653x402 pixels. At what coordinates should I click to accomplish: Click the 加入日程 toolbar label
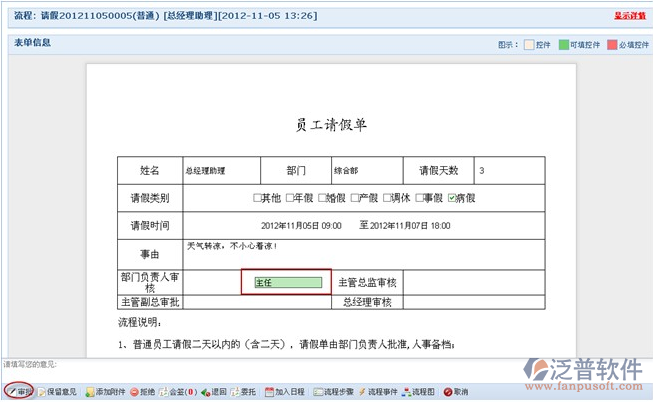tap(290, 392)
